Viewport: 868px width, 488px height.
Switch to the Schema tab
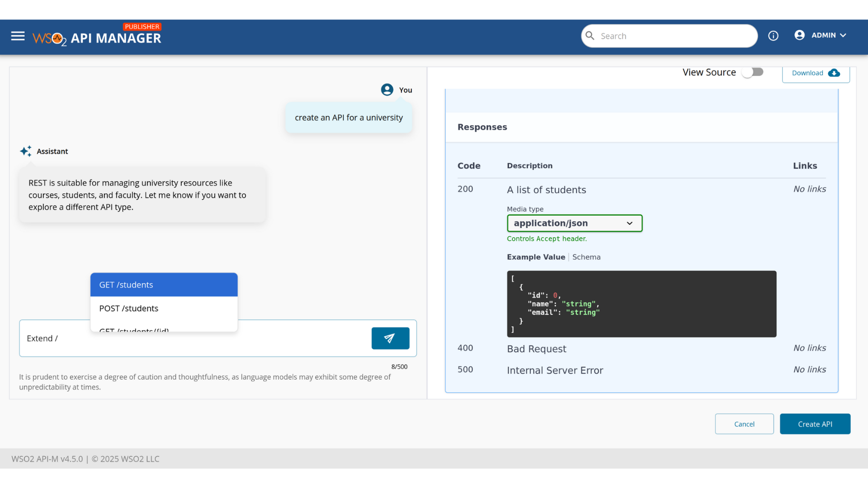tap(586, 257)
